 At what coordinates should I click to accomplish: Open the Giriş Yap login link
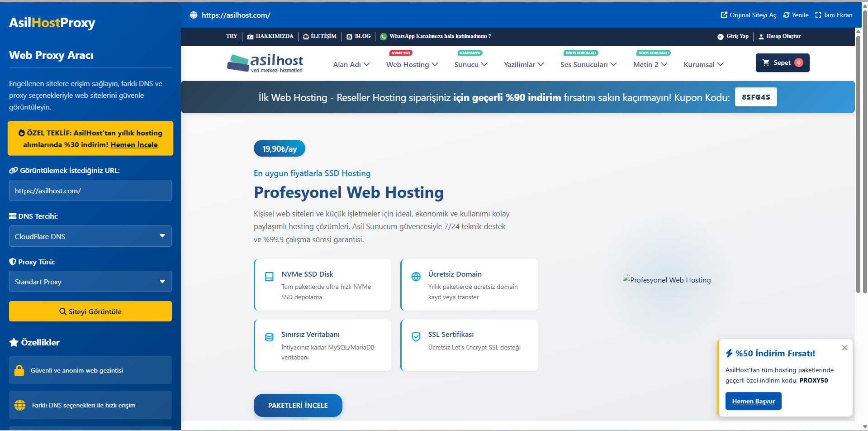point(737,36)
